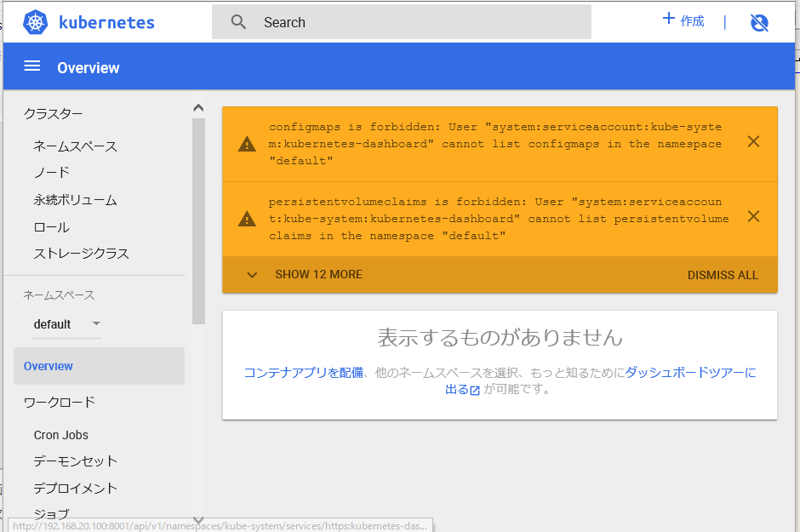Click SHOW 12 MORE button
Screen dimensions: 800x532
(319, 274)
